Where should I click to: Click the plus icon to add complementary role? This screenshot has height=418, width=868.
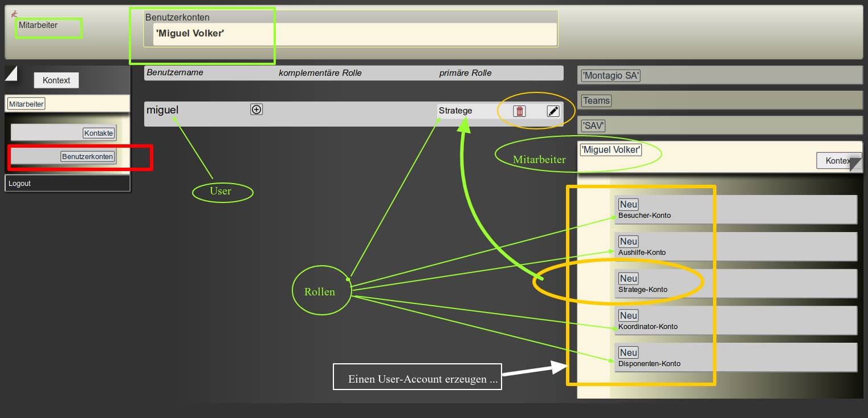[256, 109]
